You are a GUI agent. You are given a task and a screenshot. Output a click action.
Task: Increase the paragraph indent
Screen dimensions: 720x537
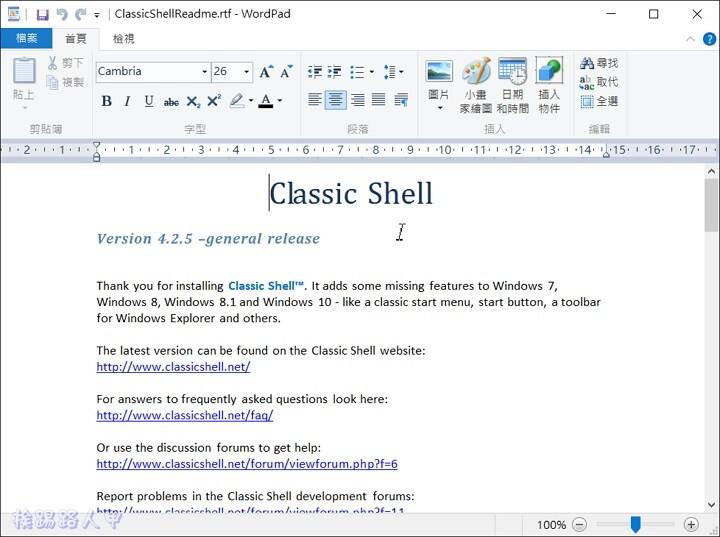[334, 72]
